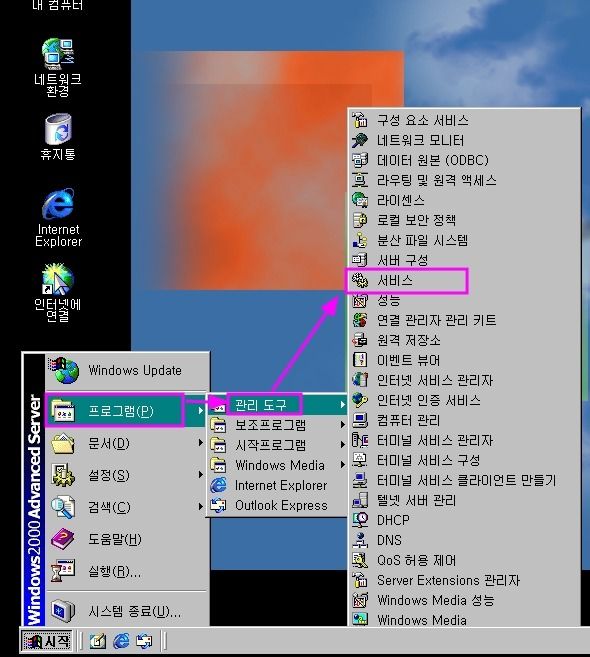Choose 시스템 종료(U)... in Start menu
The image size is (590, 657).
[127, 611]
